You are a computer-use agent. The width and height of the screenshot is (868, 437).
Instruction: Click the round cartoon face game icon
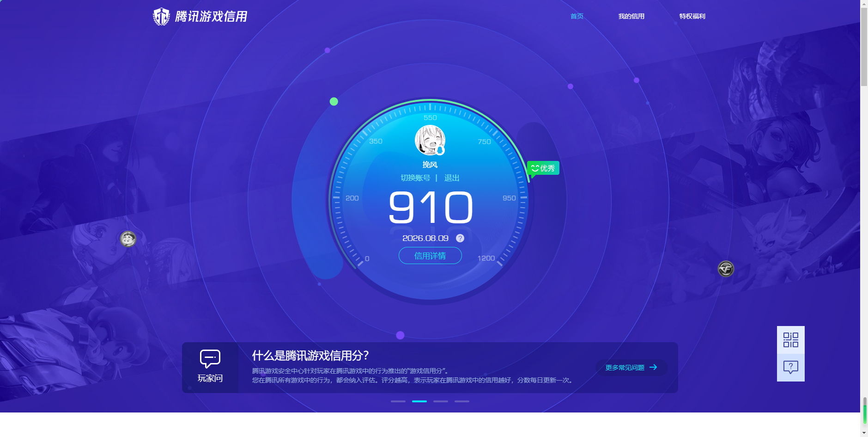coord(128,239)
